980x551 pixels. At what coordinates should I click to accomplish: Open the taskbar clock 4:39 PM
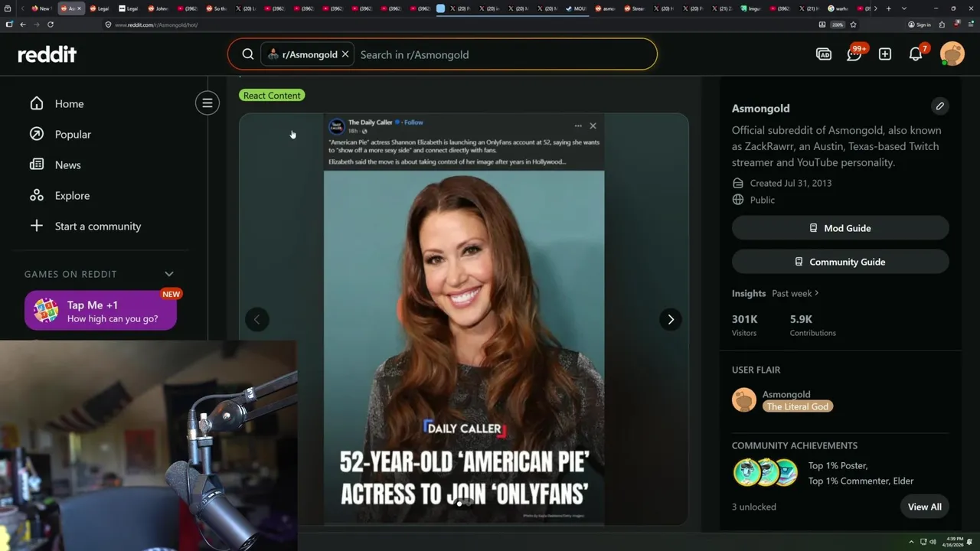click(x=954, y=542)
